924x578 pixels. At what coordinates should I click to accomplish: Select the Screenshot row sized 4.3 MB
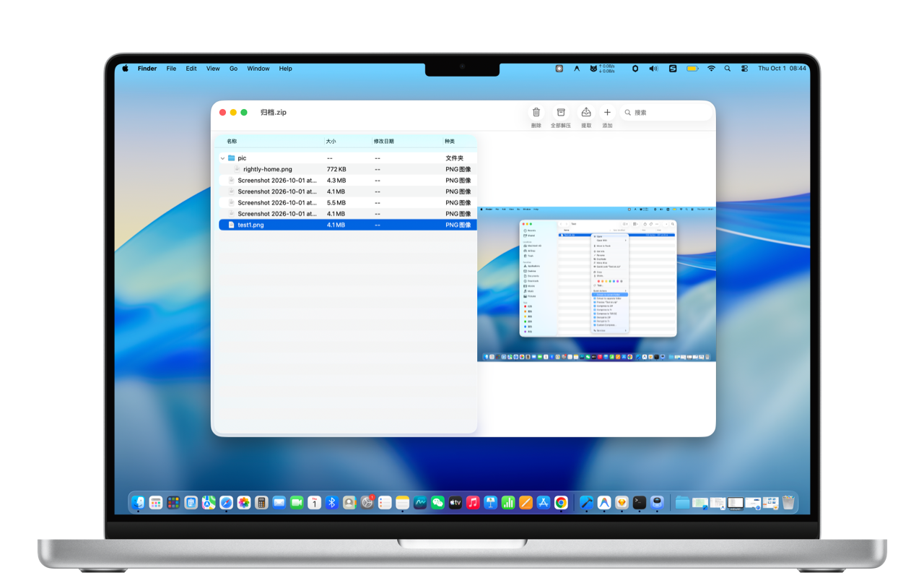(347, 181)
